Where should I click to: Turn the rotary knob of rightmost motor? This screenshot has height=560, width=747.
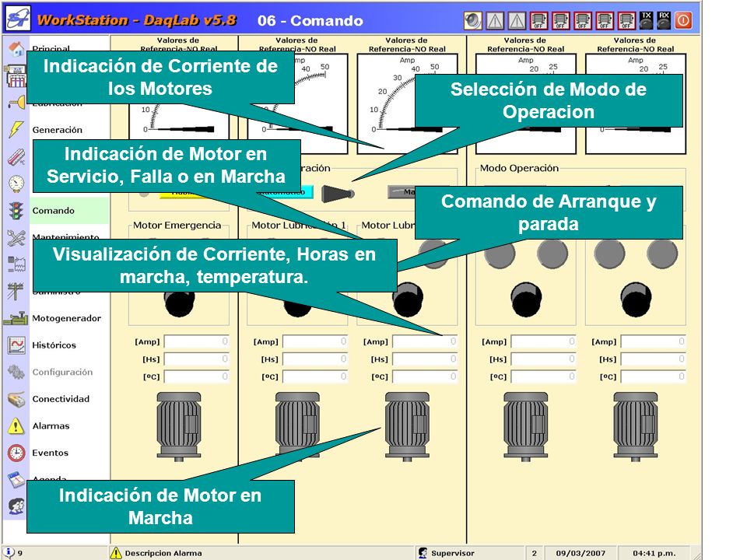coord(636,299)
